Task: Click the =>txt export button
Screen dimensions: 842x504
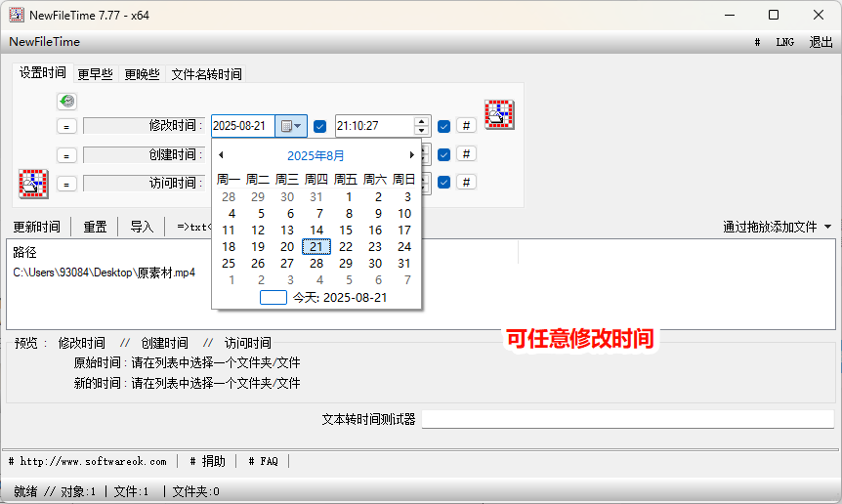Action: (x=193, y=227)
